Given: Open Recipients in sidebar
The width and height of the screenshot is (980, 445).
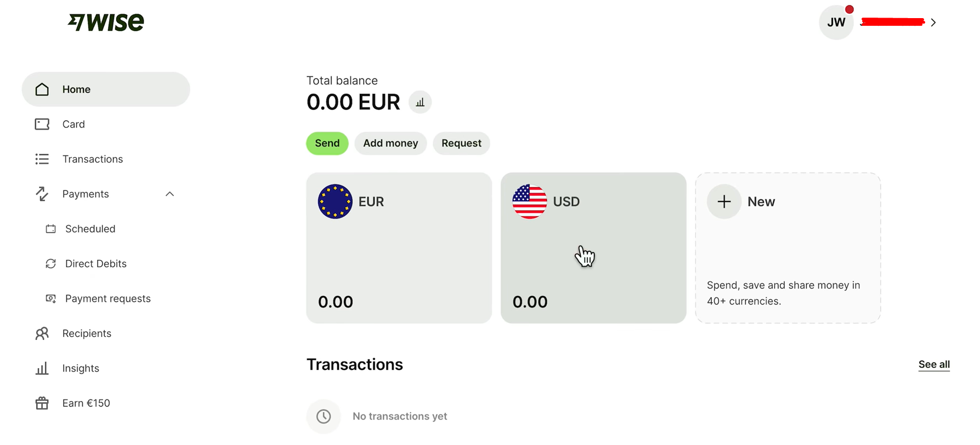Looking at the screenshot, I should tap(87, 334).
